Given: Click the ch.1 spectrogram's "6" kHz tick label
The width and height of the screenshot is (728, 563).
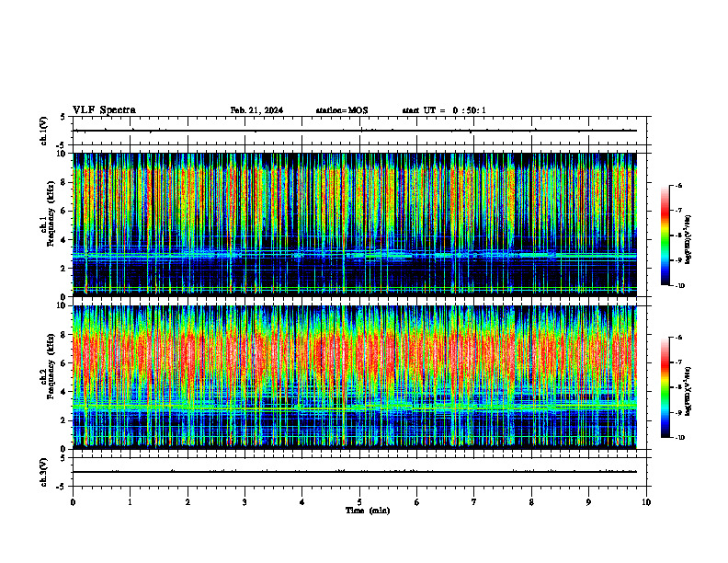Looking at the screenshot, I should (x=64, y=211).
